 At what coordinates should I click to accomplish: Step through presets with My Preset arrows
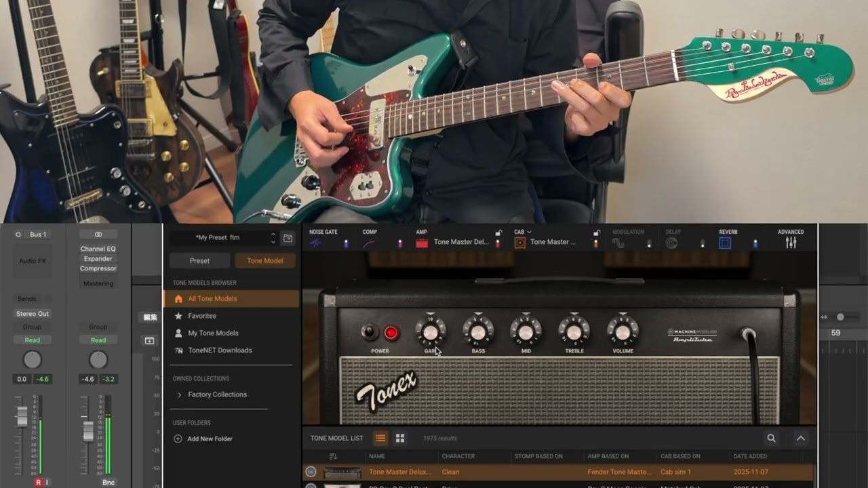[x=273, y=238]
